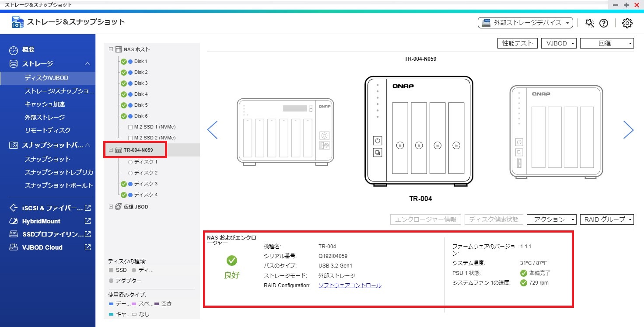Open the settings gear icon

click(627, 23)
